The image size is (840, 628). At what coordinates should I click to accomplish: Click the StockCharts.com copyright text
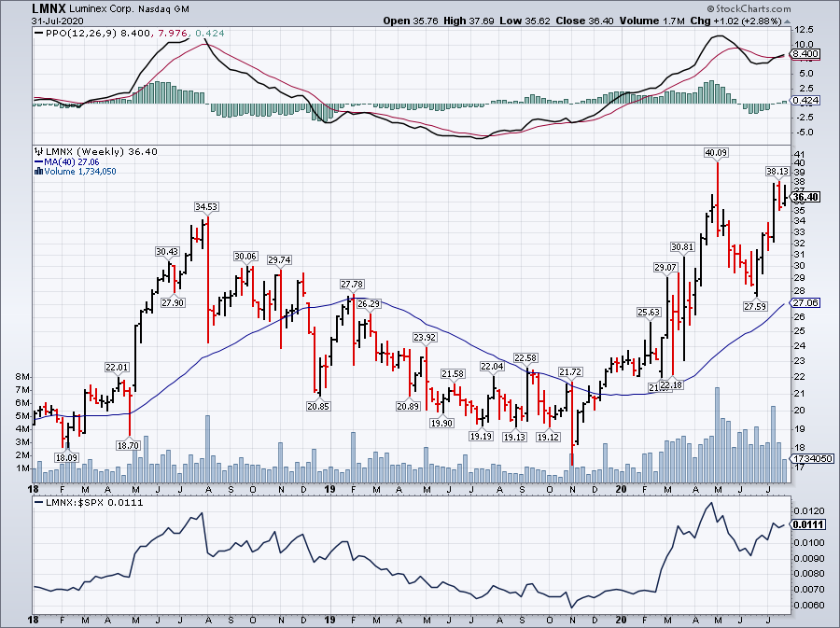click(x=749, y=8)
